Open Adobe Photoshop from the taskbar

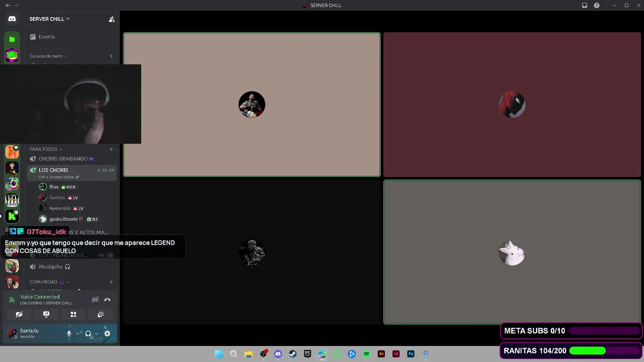click(411, 354)
